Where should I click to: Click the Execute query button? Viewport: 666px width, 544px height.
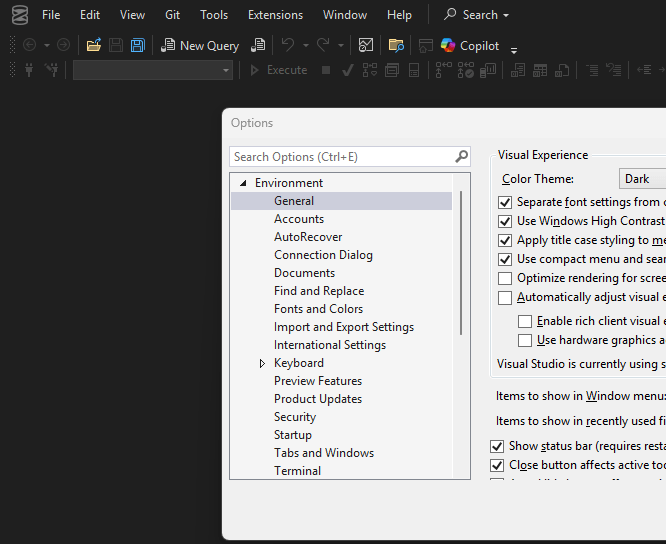[278, 70]
